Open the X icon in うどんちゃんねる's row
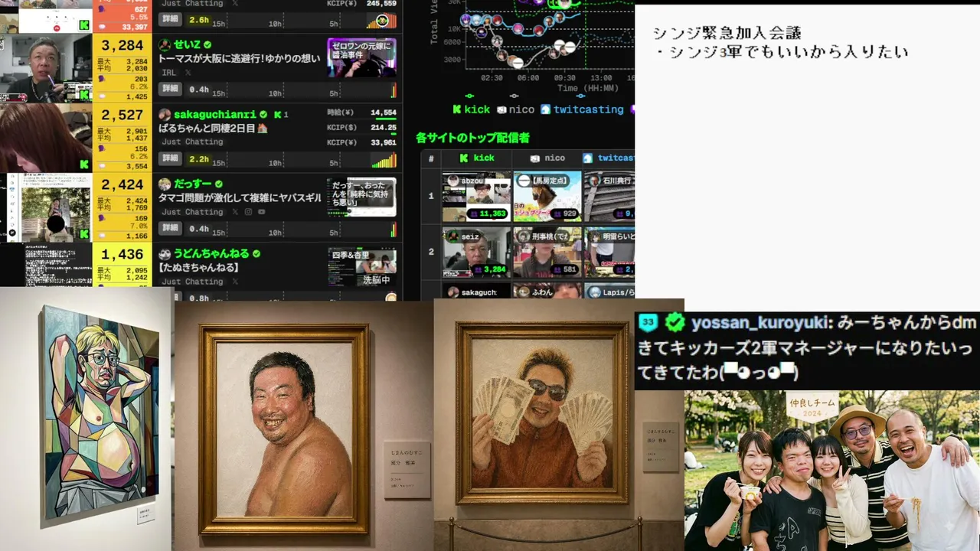Image resolution: width=980 pixels, height=551 pixels. pos(235,282)
